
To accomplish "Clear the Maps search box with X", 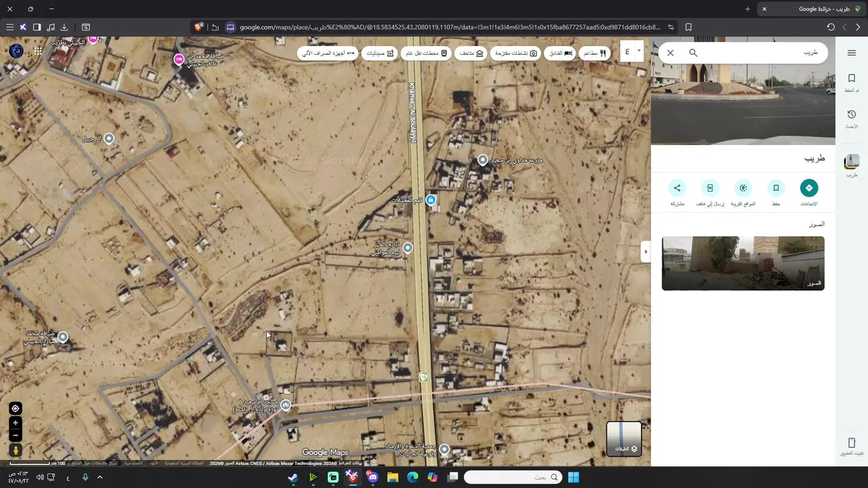I will tap(670, 53).
